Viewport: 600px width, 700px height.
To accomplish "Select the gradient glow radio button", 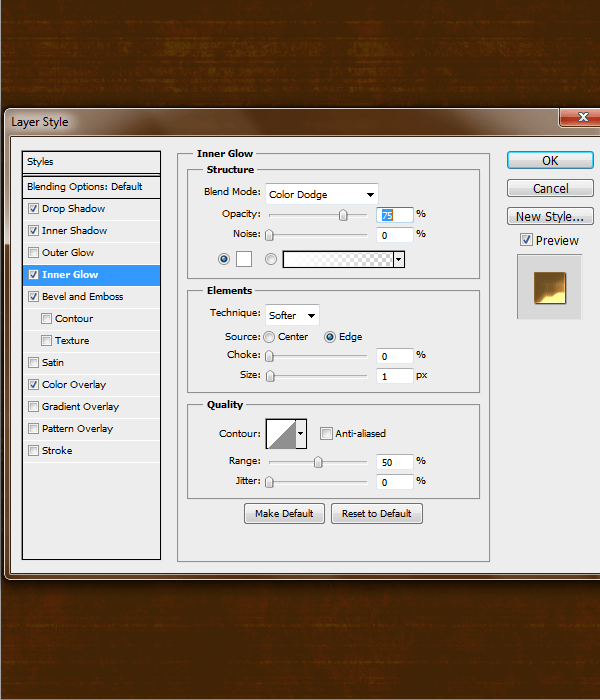I will click(271, 259).
